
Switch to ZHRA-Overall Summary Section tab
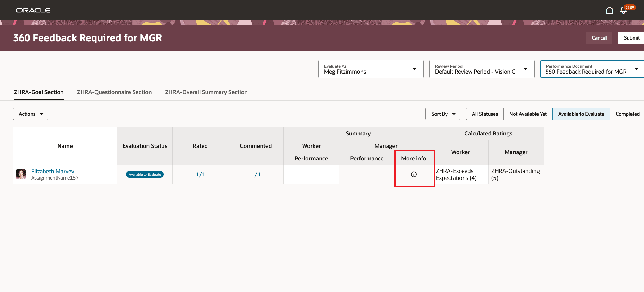click(x=206, y=92)
